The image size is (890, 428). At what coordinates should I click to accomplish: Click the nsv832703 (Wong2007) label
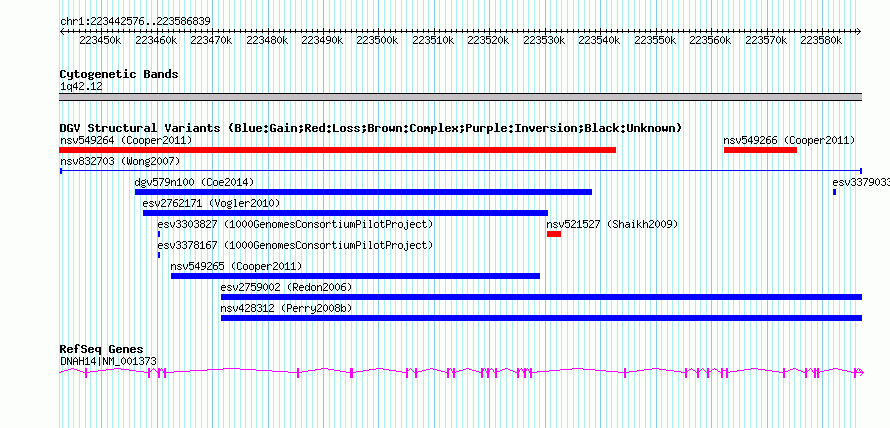[120, 161]
